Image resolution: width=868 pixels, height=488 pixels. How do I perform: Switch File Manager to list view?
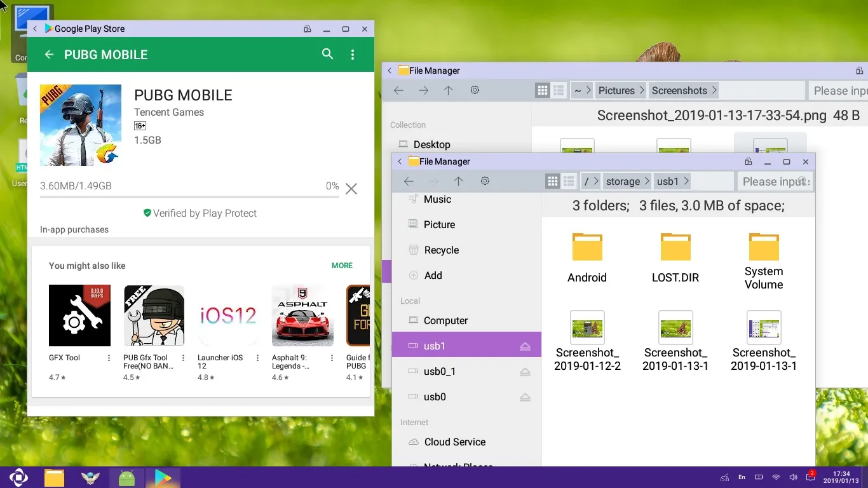569,181
